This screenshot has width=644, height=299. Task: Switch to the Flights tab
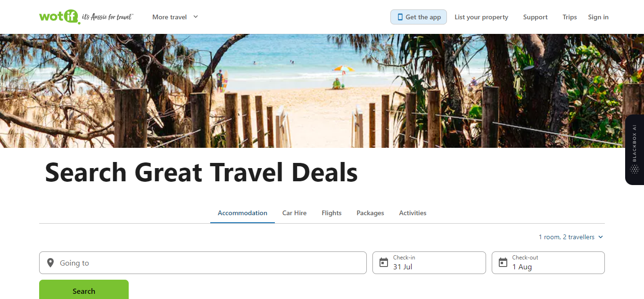(x=331, y=213)
